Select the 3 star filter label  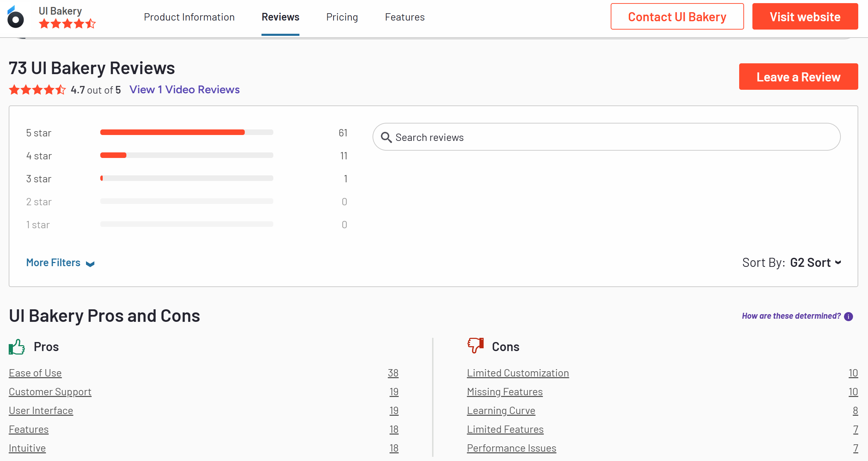(x=39, y=179)
